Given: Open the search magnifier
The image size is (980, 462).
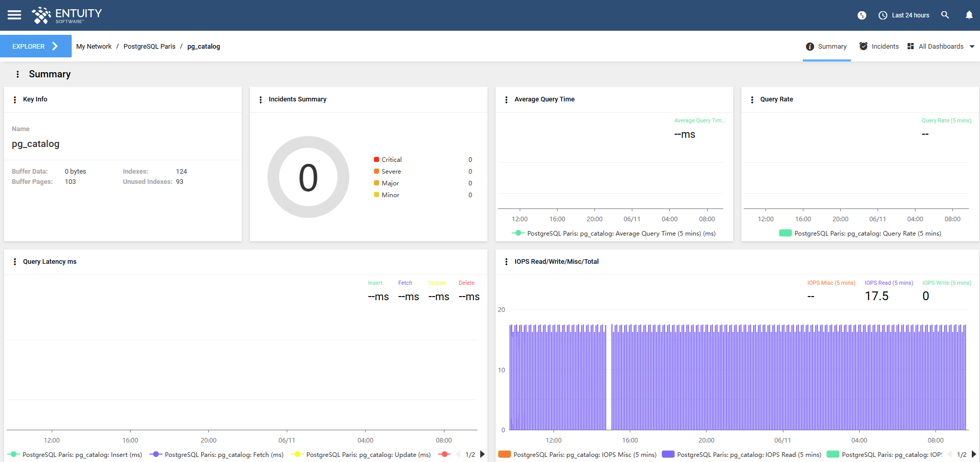Looking at the screenshot, I should coord(945,15).
